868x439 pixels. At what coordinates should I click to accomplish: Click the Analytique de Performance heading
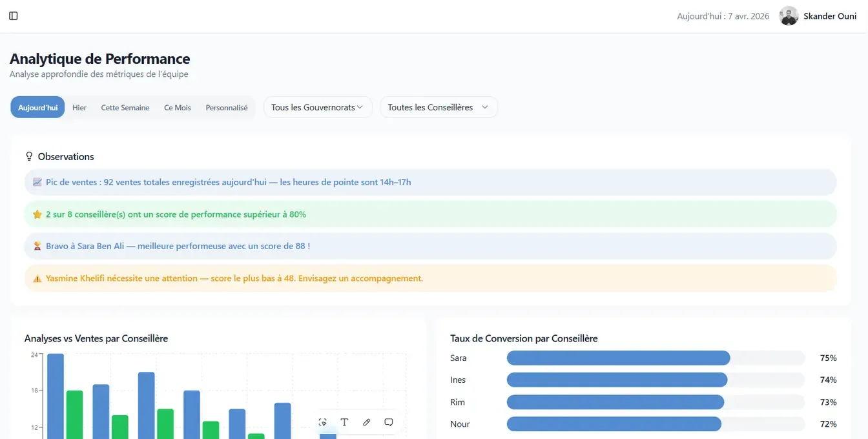coord(99,59)
